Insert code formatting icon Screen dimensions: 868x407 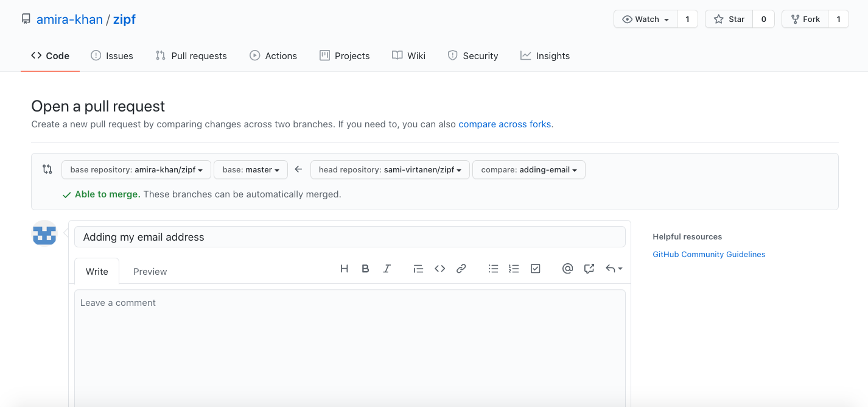click(439, 269)
